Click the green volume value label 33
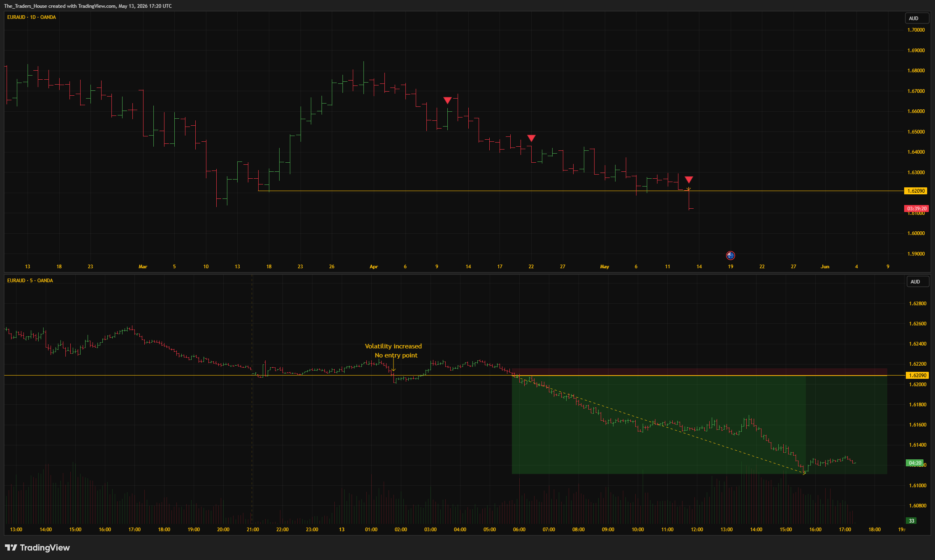The image size is (935, 560). [912, 521]
